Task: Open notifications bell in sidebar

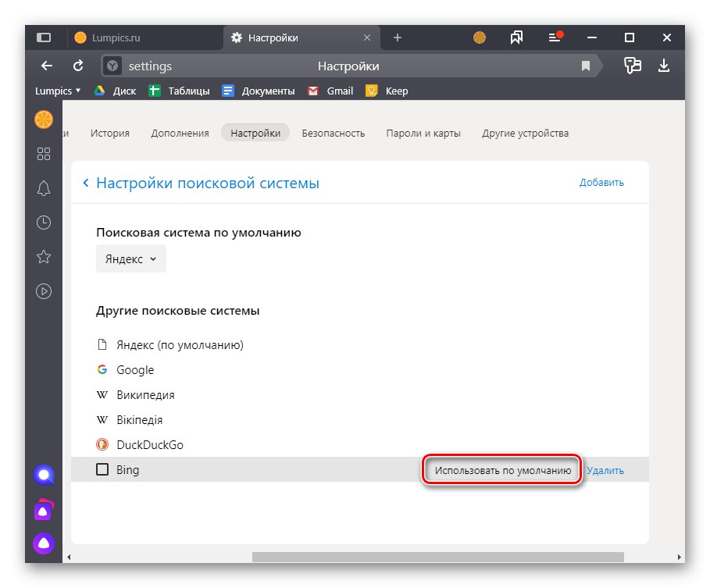Action: point(44,188)
